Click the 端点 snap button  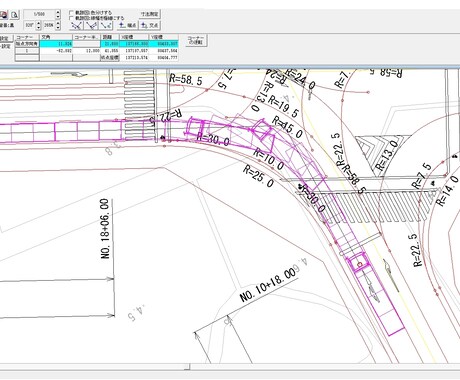point(128,25)
